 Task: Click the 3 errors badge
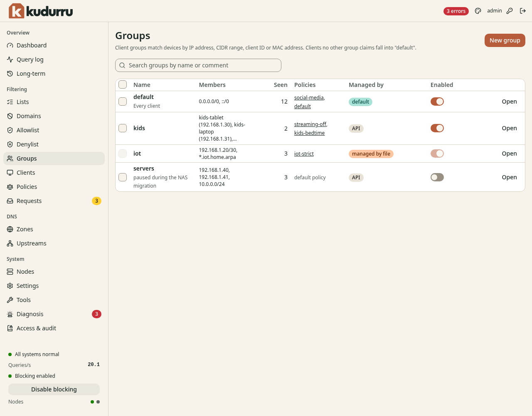[456, 11]
